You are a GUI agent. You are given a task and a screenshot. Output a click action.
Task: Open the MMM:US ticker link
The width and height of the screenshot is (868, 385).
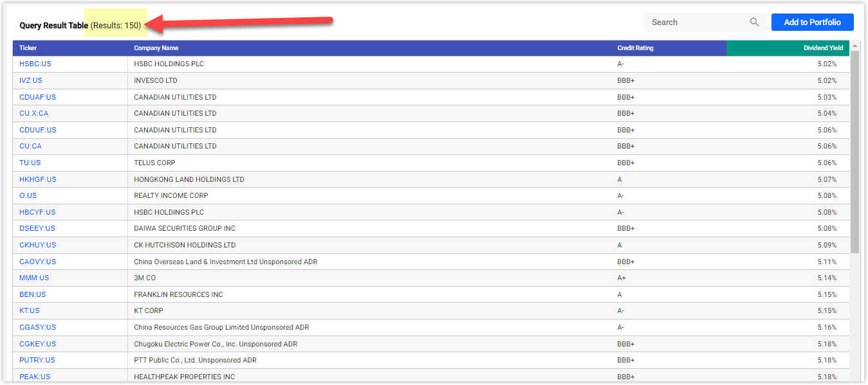(x=34, y=278)
